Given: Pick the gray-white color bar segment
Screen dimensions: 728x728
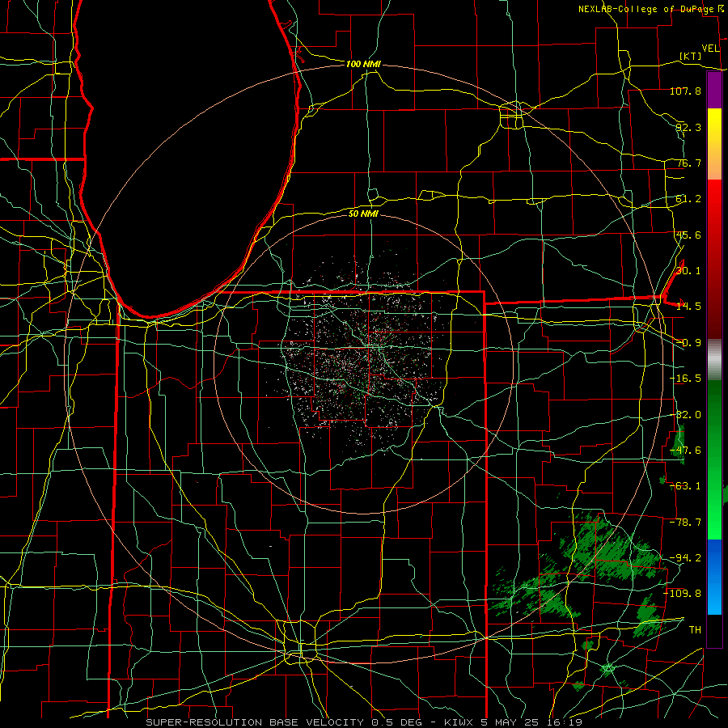Looking at the screenshot, I should (714, 360).
